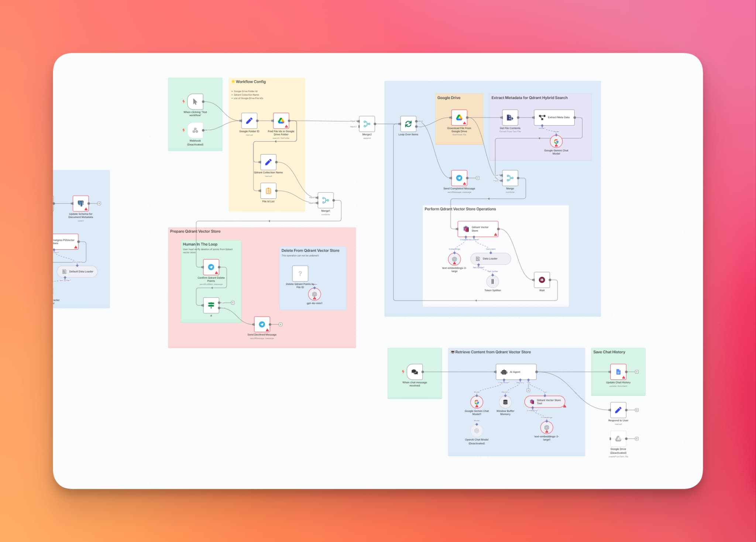Viewport: 756px width, 542px height.
Task: Open the When chat message received trigger
Action: tap(415, 372)
